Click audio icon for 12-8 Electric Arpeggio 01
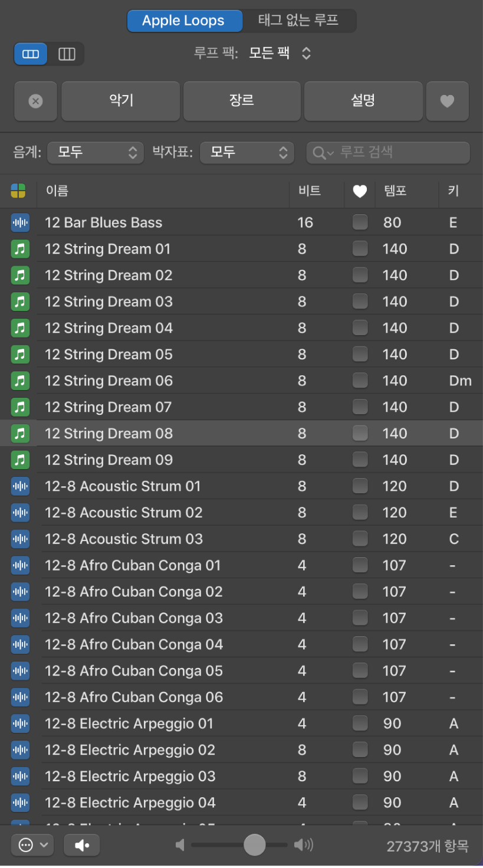 tap(21, 723)
